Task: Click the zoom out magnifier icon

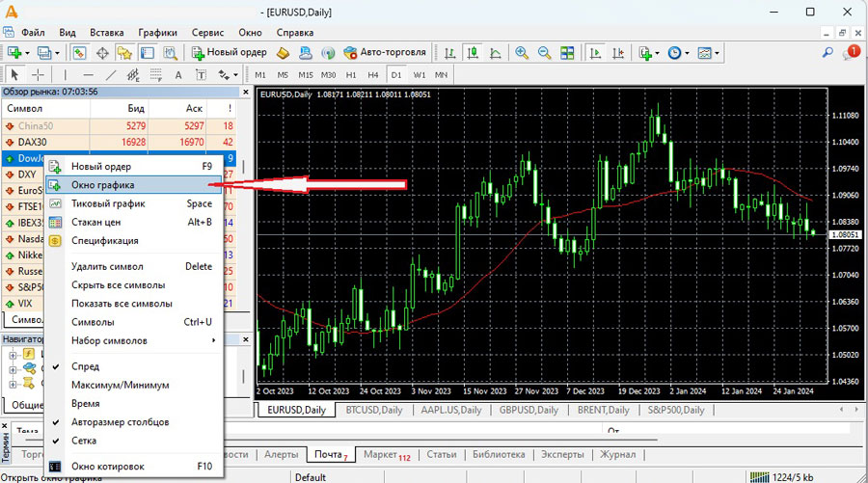Action: click(544, 53)
